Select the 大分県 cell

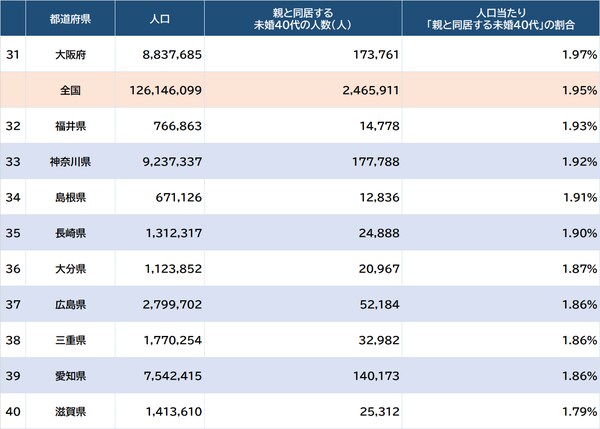69,268
